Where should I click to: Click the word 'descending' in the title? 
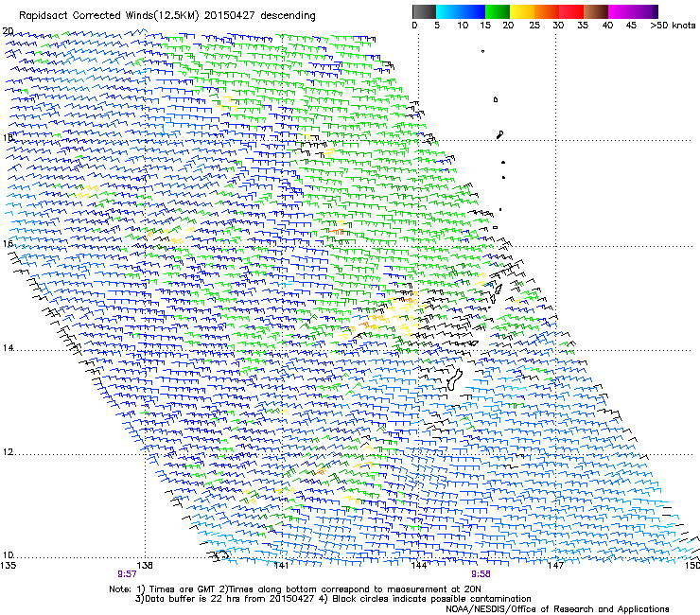(288, 16)
